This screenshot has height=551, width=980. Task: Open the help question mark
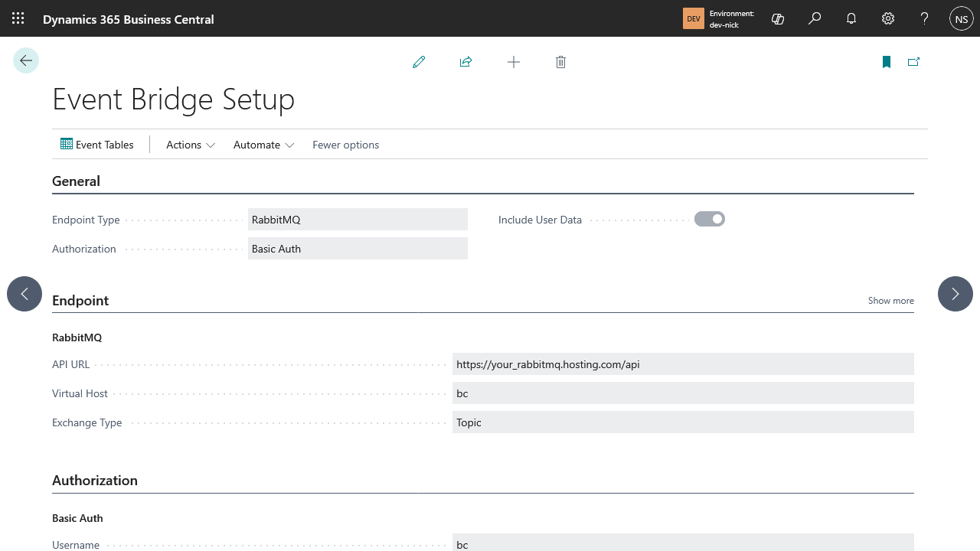925,18
